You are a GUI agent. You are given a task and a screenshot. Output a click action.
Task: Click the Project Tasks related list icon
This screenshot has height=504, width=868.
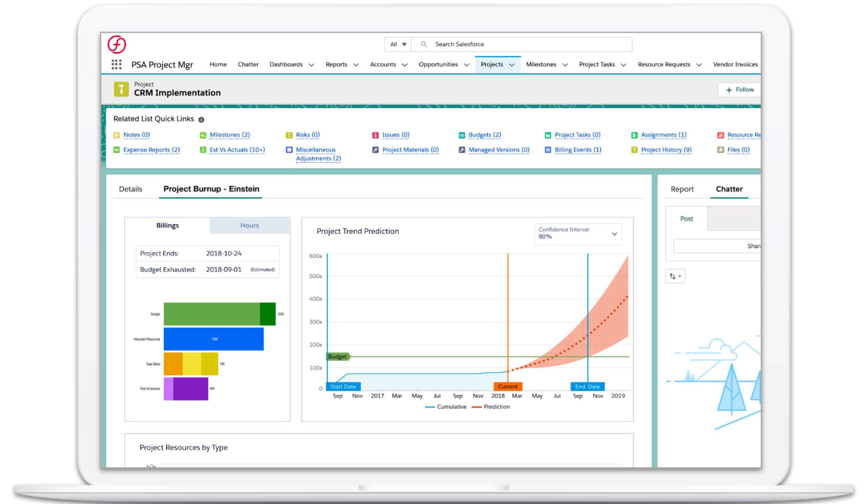pyautogui.click(x=548, y=135)
